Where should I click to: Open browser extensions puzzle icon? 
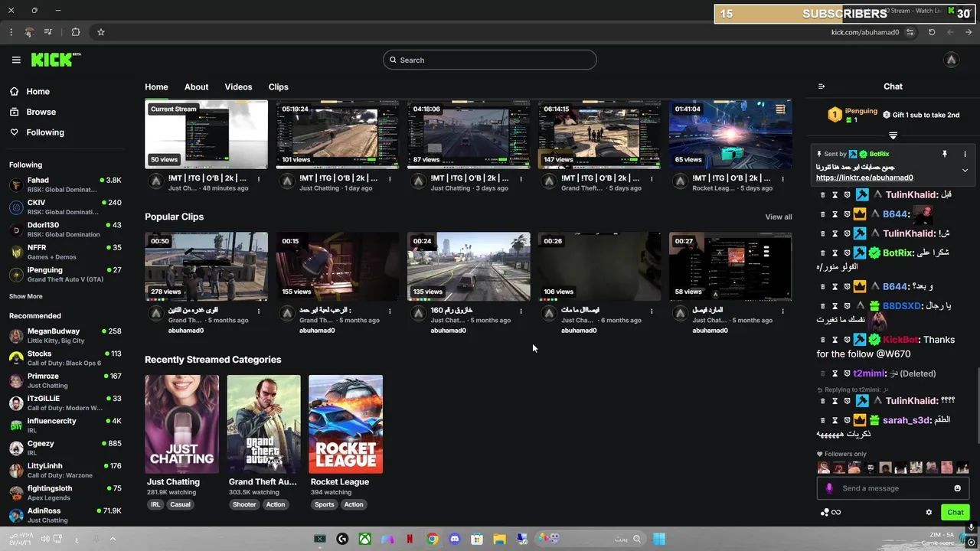[76, 32]
